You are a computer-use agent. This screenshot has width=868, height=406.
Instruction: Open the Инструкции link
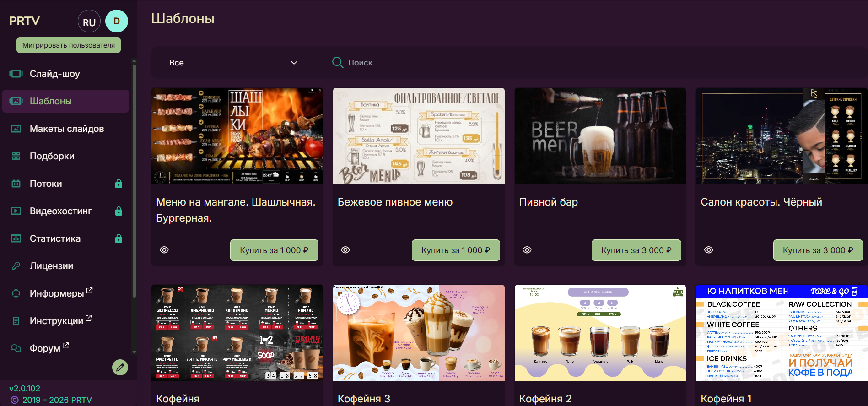65,321
